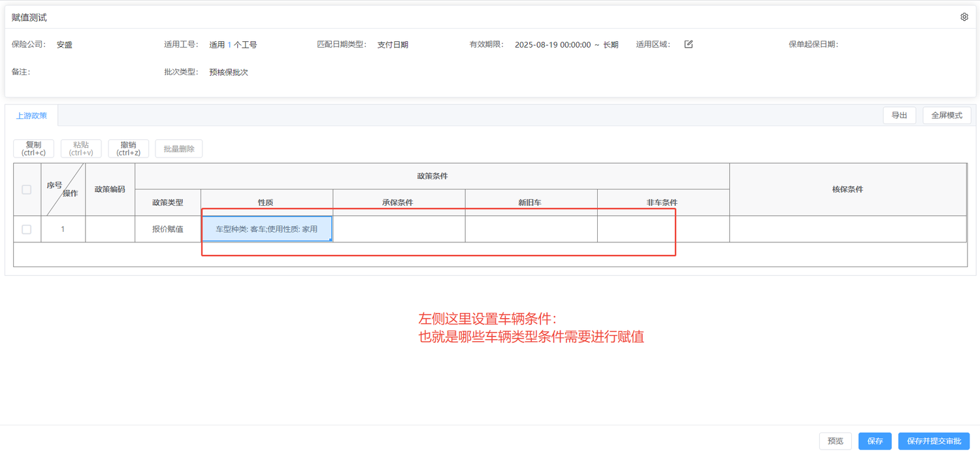
Task: Switch to the 上游政策 tab
Action: 31,116
